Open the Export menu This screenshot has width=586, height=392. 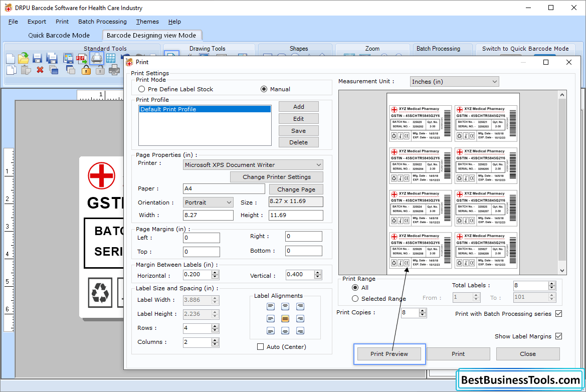click(x=37, y=22)
